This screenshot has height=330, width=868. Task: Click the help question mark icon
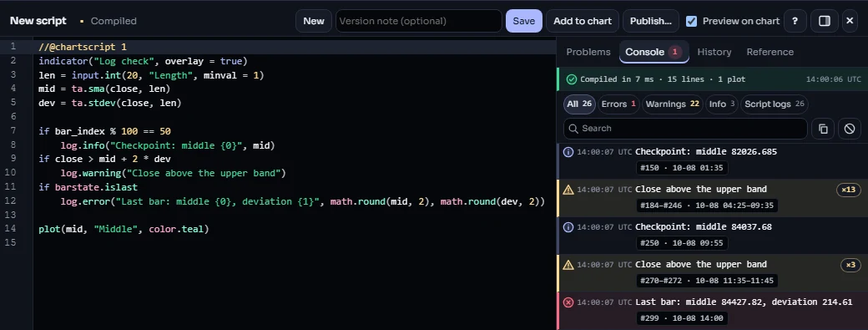pos(795,21)
